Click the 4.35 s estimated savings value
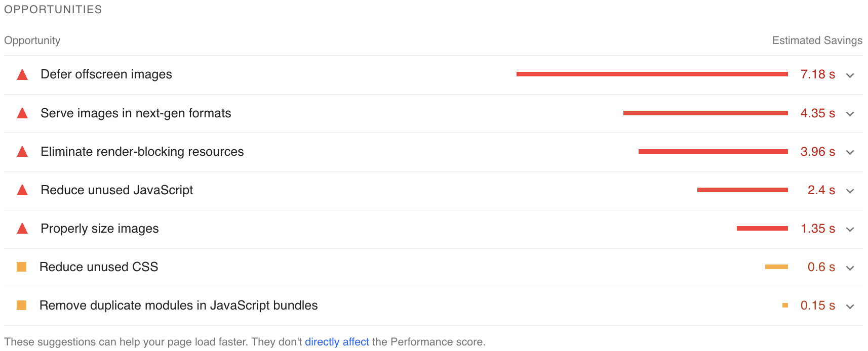The image size is (868, 351). [x=817, y=113]
